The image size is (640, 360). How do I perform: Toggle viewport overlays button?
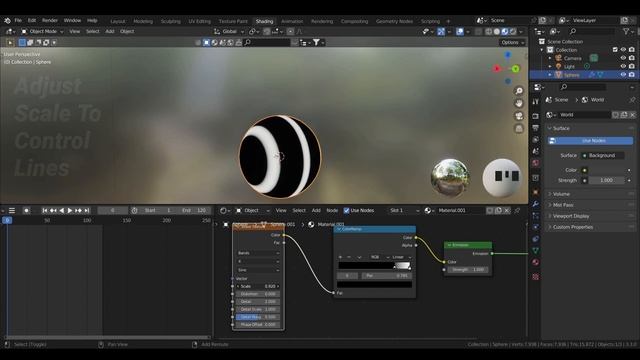[x=460, y=31]
